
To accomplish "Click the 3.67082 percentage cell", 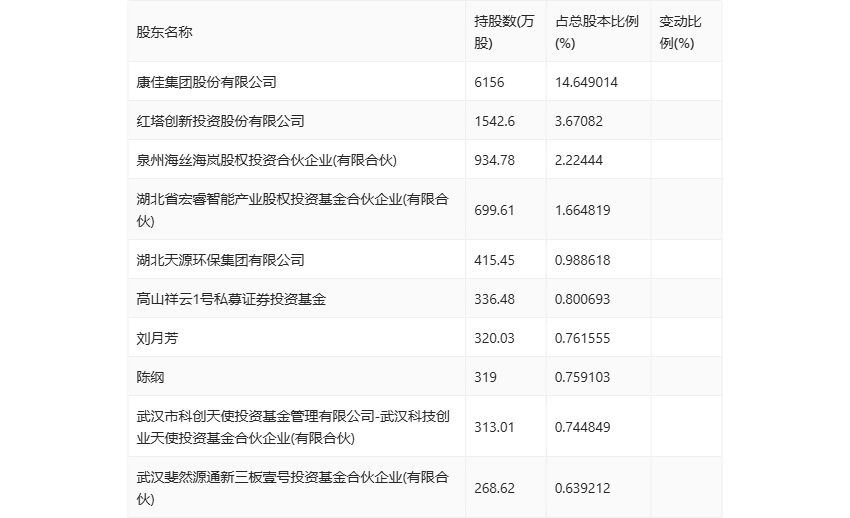I will [x=578, y=121].
